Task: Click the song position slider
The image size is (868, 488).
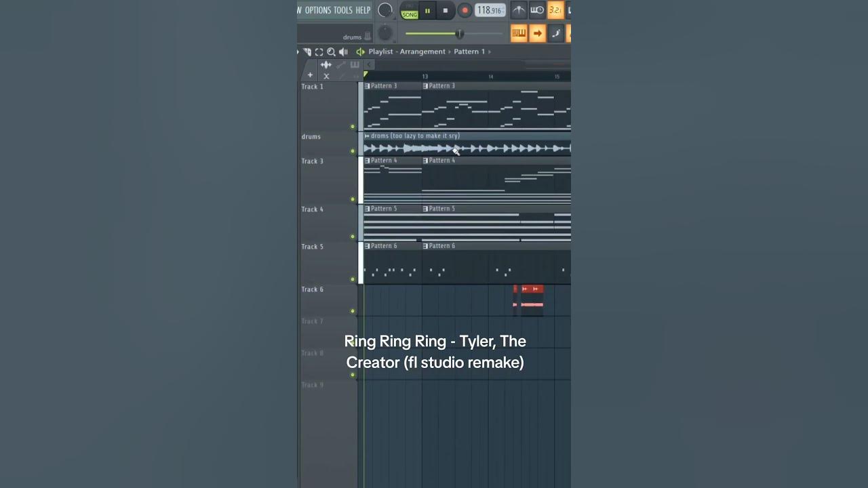Action: tap(454, 33)
